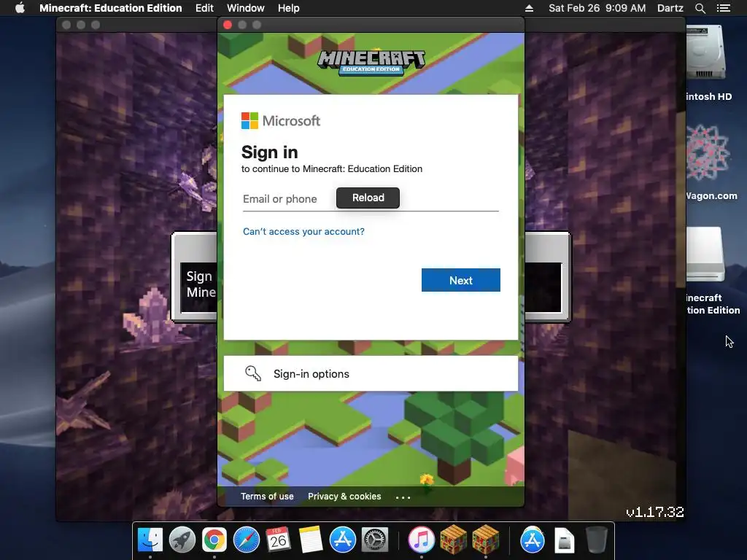Open Finder from the dock
This screenshot has height=560, width=747.
150,540
